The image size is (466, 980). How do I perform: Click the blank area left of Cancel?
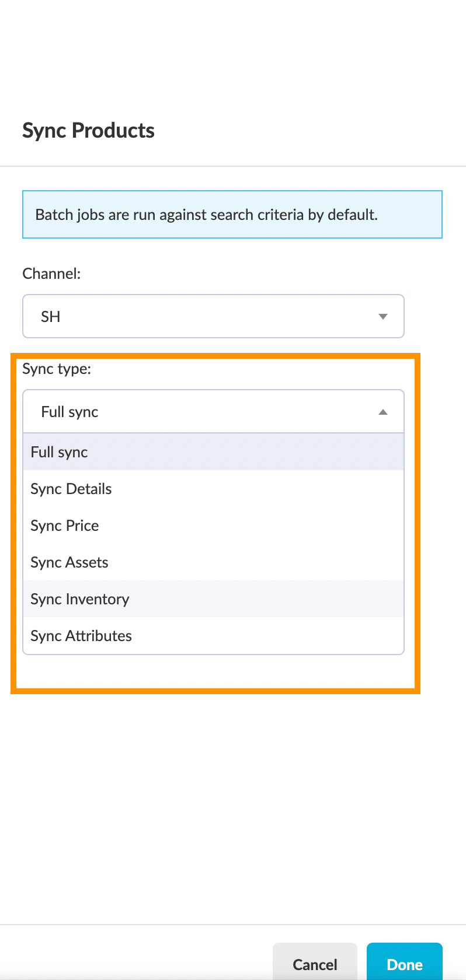pyautogui.click(x=134, y=963)
